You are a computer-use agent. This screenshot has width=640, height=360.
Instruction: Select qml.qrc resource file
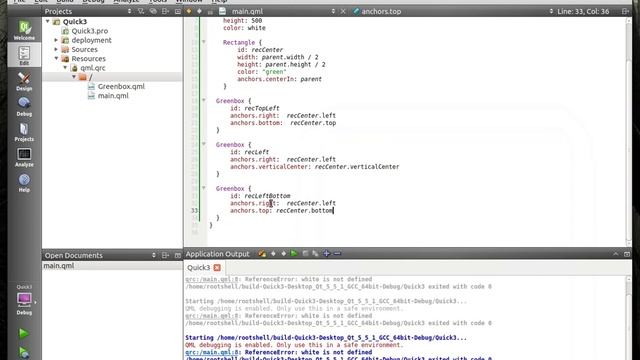[93, 68]
